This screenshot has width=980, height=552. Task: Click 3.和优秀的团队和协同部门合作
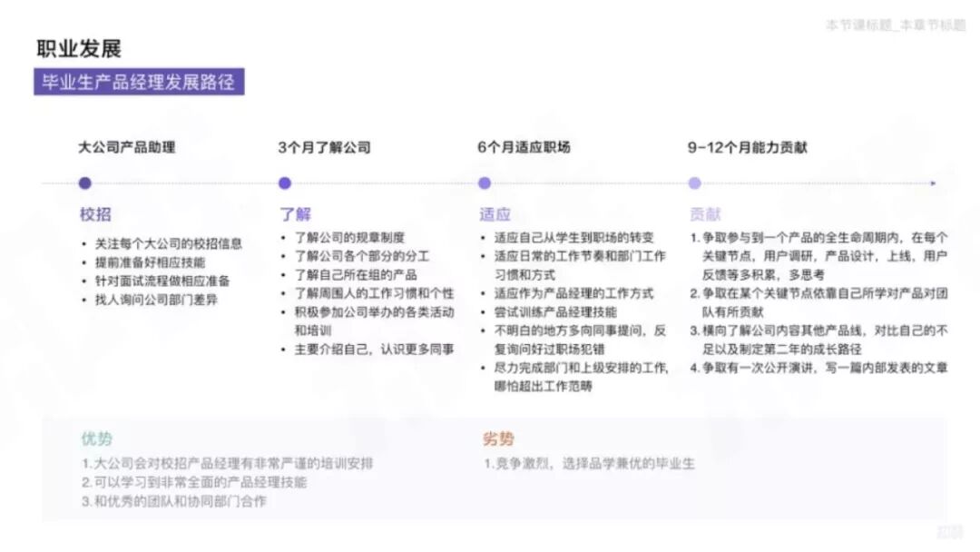tap(174, 501)
